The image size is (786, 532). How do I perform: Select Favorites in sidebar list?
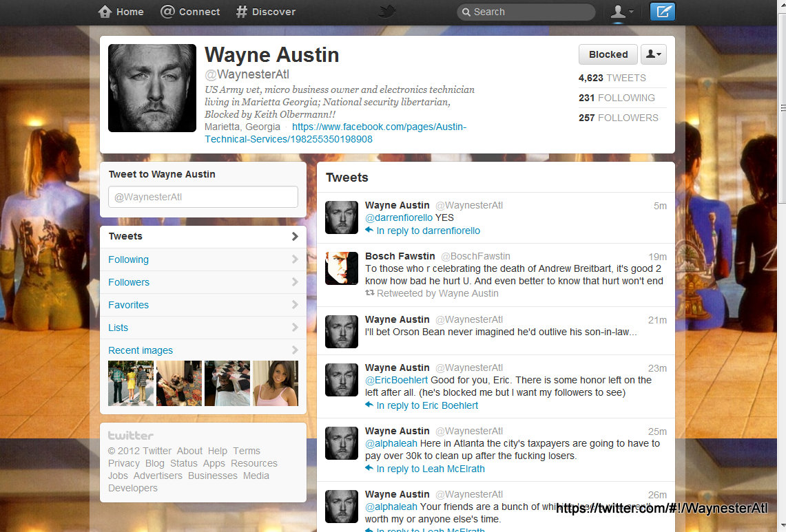(x=203, y=305)
